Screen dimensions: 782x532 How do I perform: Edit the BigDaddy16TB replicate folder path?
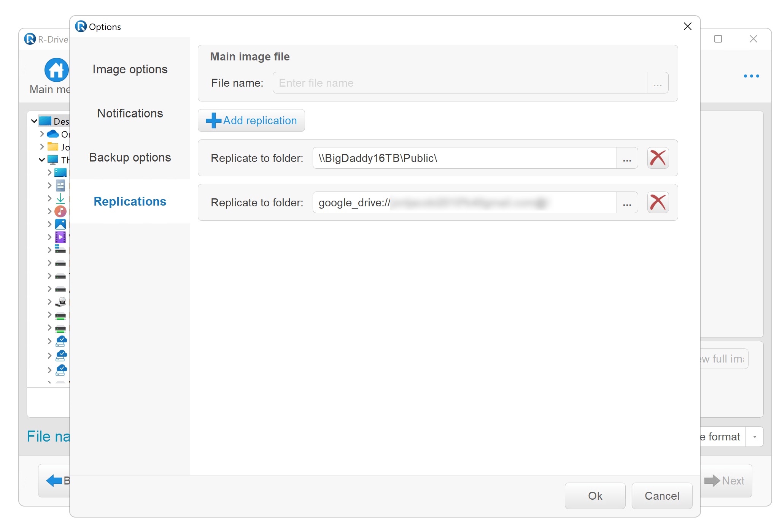coord(464,158)
